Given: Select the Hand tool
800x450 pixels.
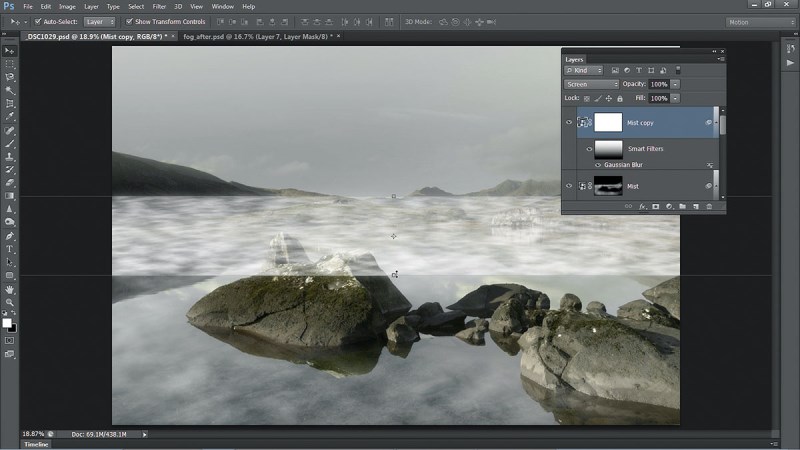Looking at the screenshot, I should pyautogui.click(x=10, y=289).
